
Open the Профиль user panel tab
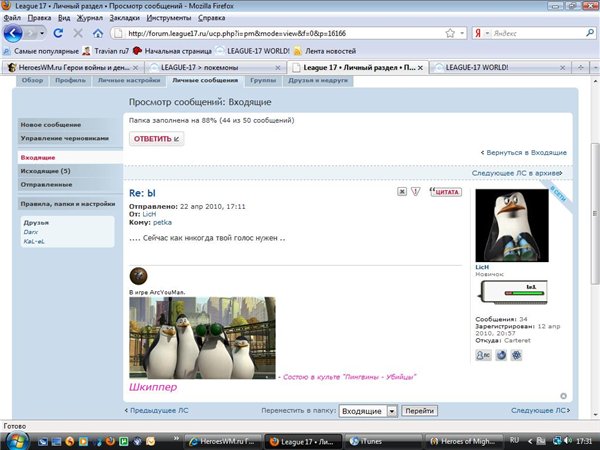pos(70,80)
